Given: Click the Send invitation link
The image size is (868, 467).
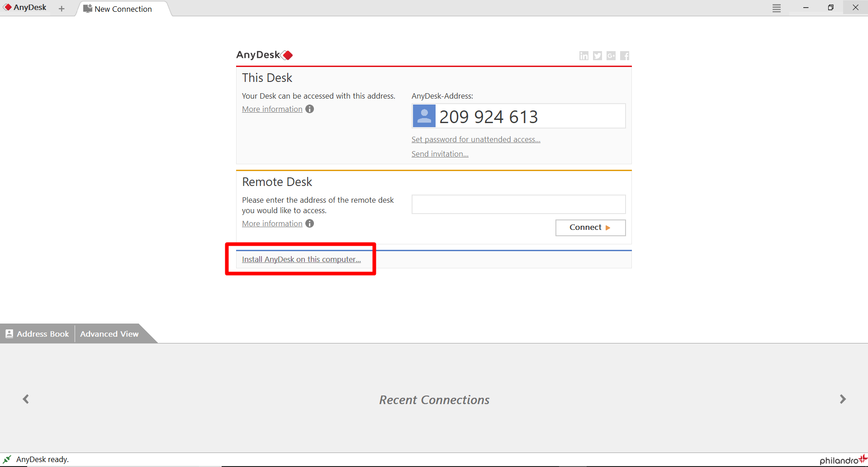Looking at the screenshot, I should (440, 154).
